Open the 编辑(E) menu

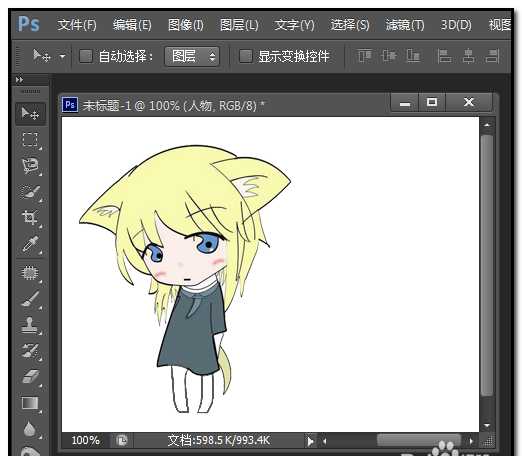point(132,25)
